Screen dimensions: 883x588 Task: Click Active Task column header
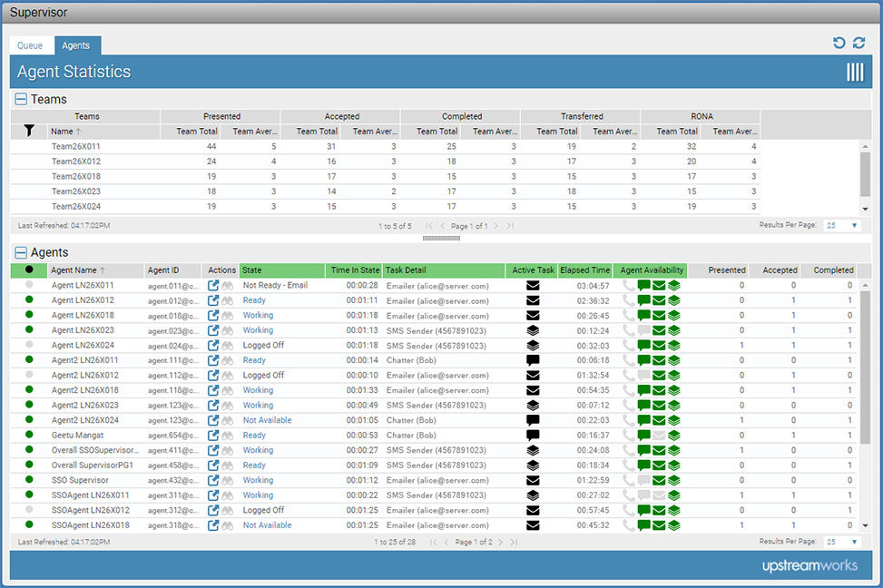[532, 270]
